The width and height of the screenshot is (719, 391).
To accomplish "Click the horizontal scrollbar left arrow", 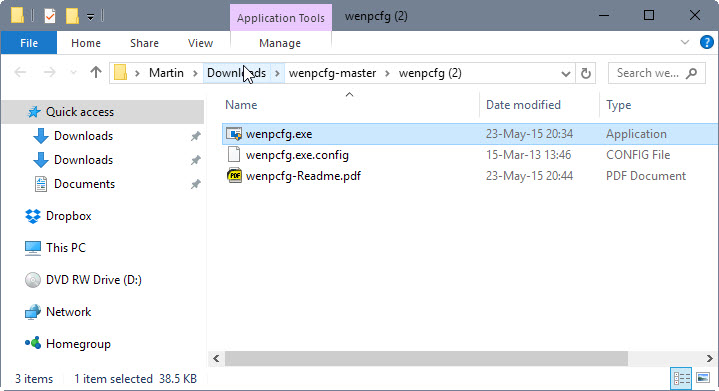I will (216, 358).
